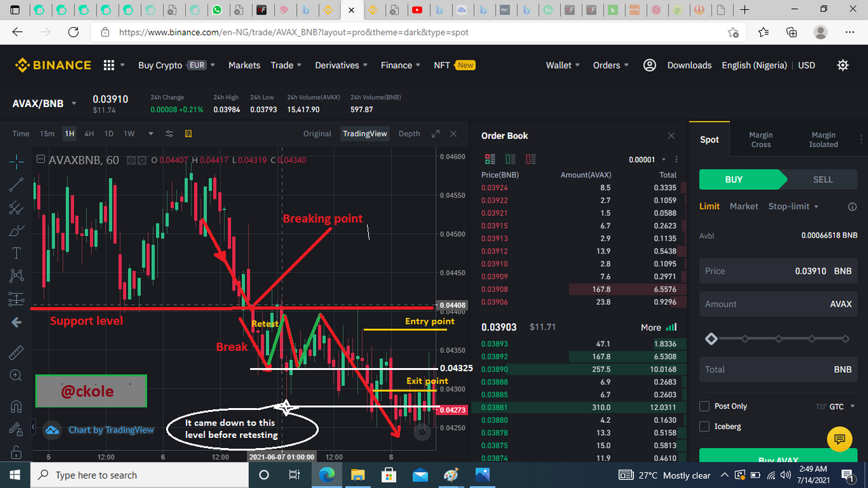Screen dimensions: 868x488
Task: Expand the Orders dropdown menu
Action: pyautogui.click(x=611, y=65)
